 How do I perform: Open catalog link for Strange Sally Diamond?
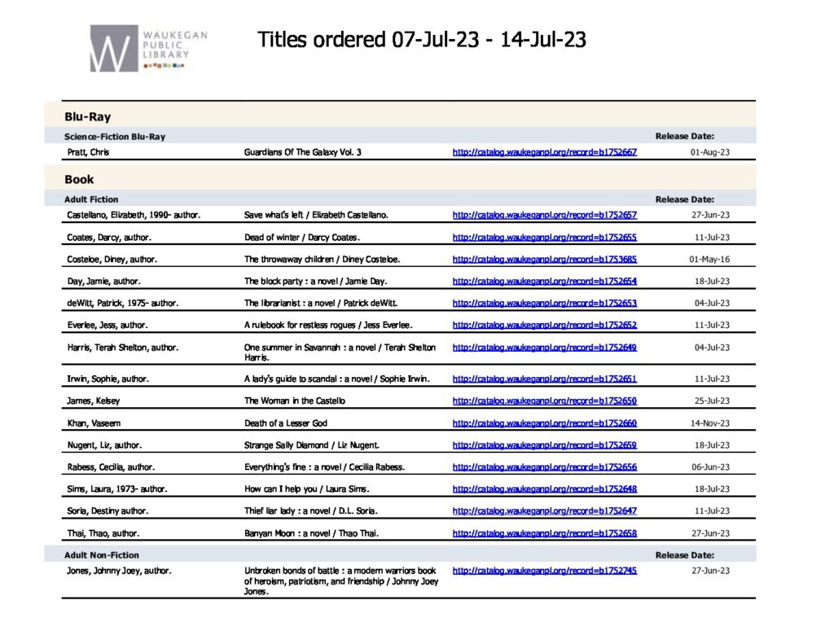tap(545, 445)
